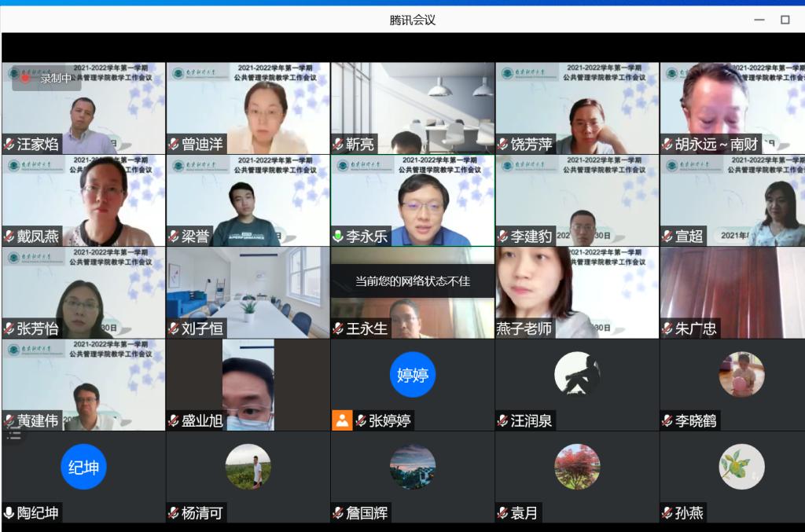Click 李晓鹤's baby photo avatar
This screenshot has width=805, height=532.
tap(741, 374)
